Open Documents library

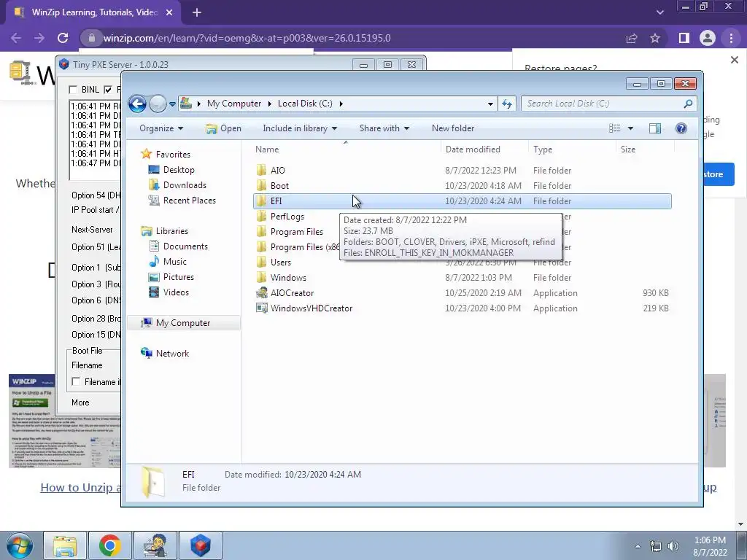(x=178, y=246)
